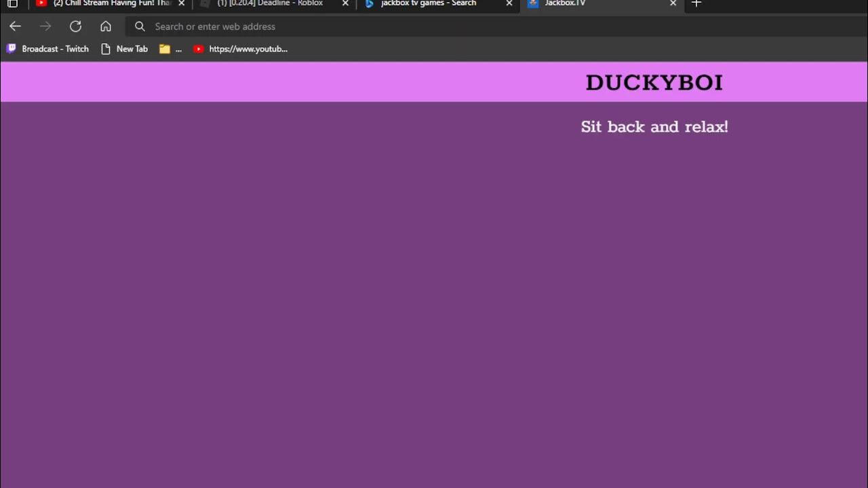Reload the page with the refresh icon
The image size is (868, 488).
click(76, 26)
